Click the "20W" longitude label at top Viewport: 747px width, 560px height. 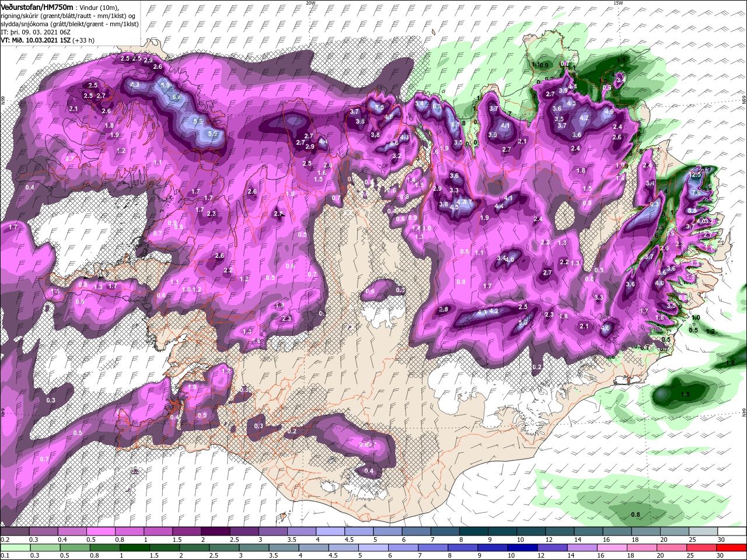click(x=310, y=3)
